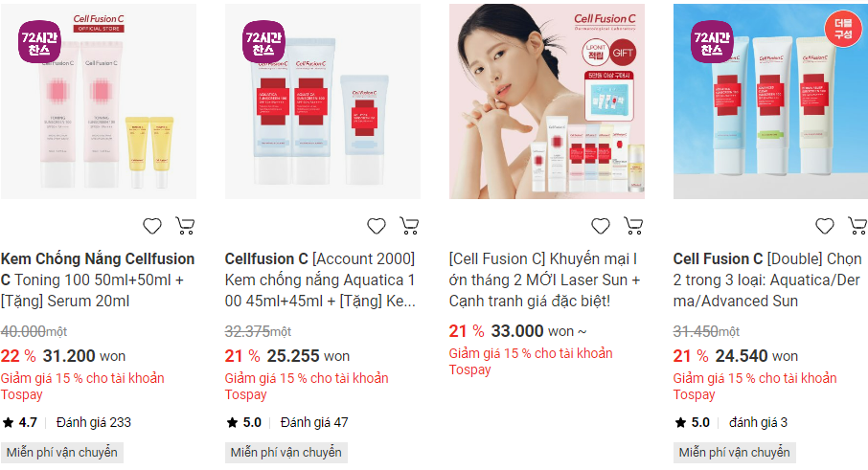Open Cellfusion C Account 2000 Aquatica title

coord(321,280)
